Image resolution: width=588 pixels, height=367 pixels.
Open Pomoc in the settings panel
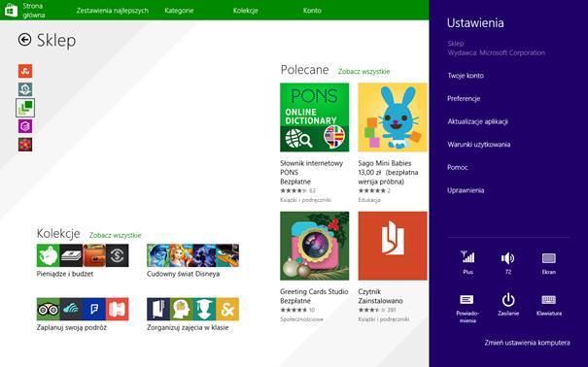pyautogui.click(x=457, y=167)
